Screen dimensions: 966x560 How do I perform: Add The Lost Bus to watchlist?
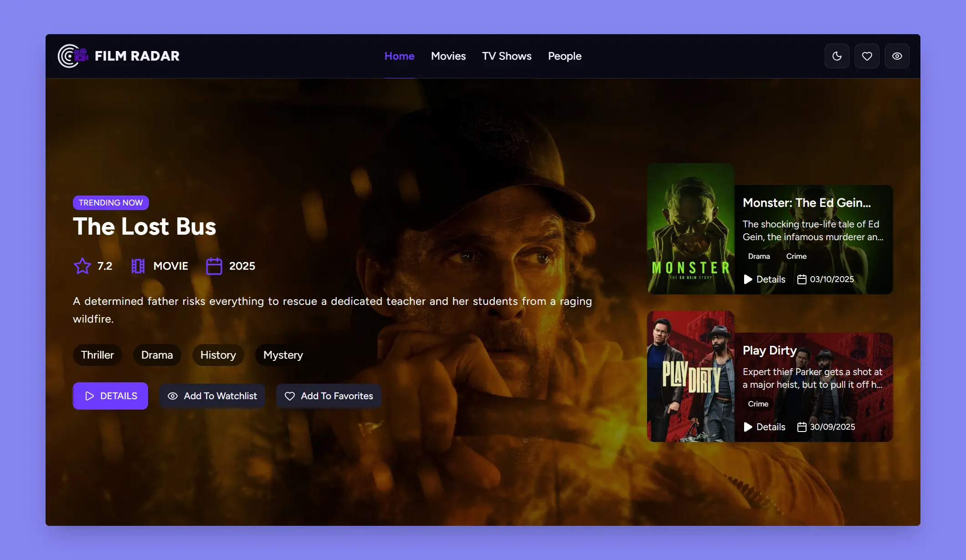(212, 396)
